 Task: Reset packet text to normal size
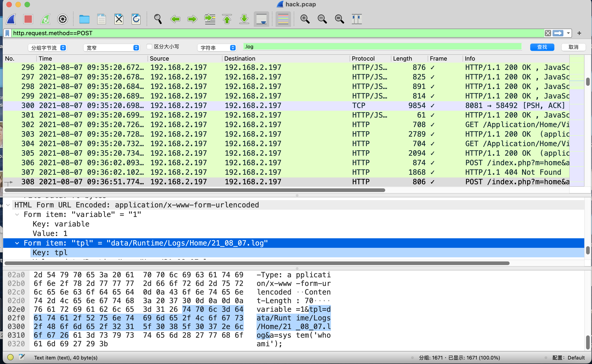click(x=339, y=19)
